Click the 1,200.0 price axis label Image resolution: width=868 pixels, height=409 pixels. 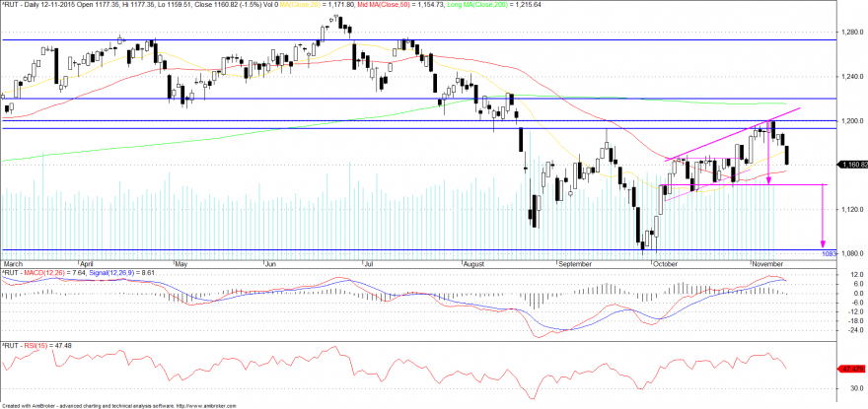tap(850, 120)
